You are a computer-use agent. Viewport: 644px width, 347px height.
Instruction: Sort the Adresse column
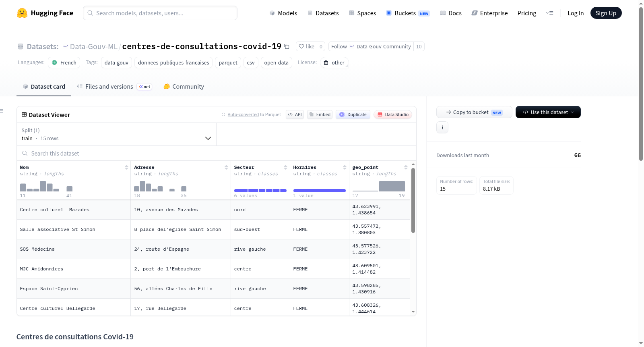[x=226, y=167]
